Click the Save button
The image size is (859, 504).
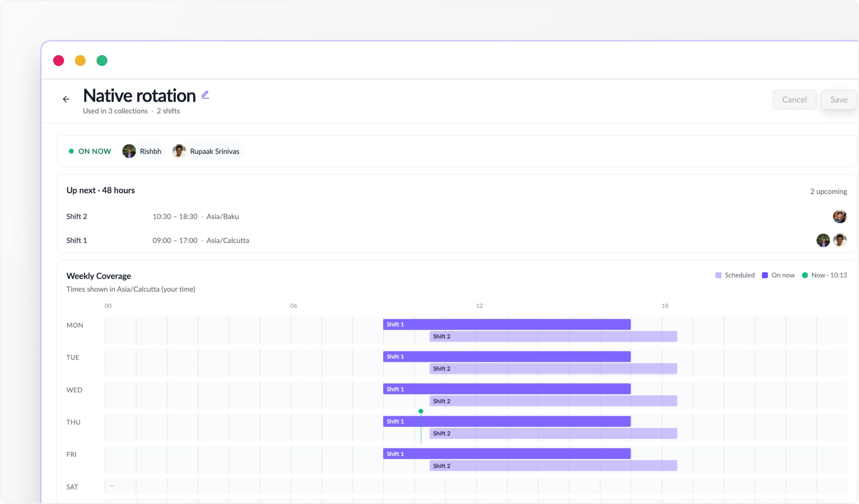[x=839, y=100]
